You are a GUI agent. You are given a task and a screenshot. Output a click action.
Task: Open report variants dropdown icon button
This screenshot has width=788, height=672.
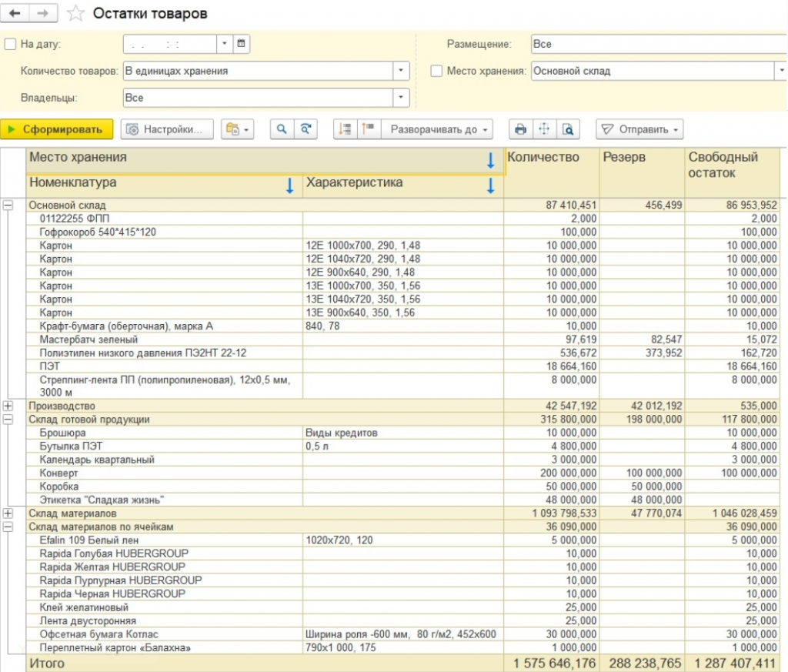pos(237,129)
